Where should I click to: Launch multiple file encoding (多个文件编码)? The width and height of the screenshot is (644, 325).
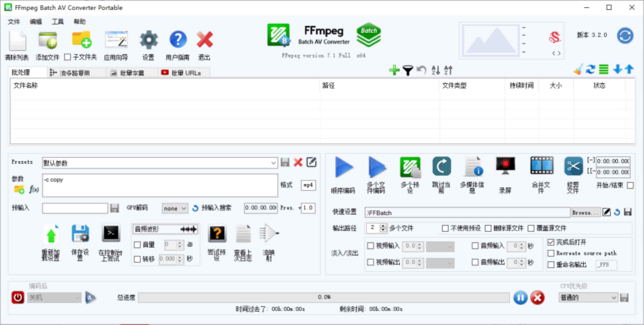(376, 167)
